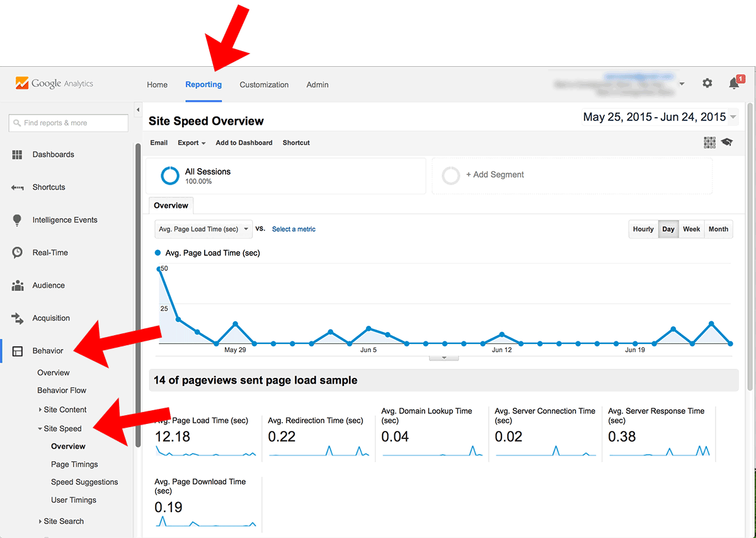Image resolution: width=756 pixels, height=538 pixels.
Task: Click the Real-Time clock icon
Action: click(x=18, y=253)
